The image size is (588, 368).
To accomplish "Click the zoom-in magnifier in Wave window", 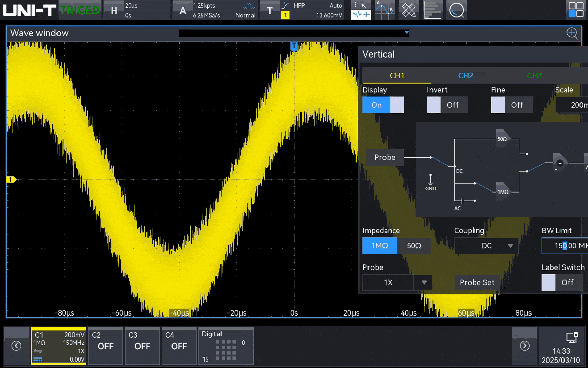I will pos(572,33).
